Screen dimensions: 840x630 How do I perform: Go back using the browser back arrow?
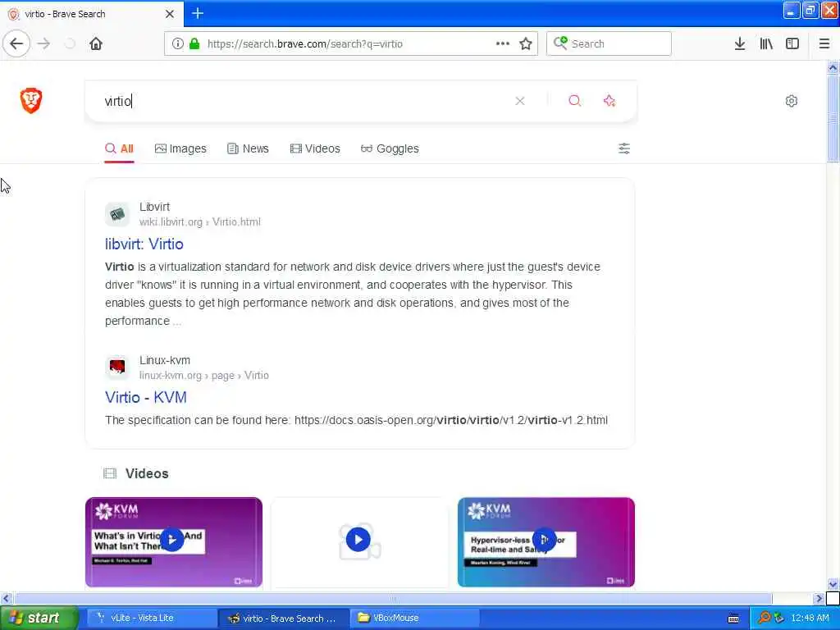pos(16,43)
